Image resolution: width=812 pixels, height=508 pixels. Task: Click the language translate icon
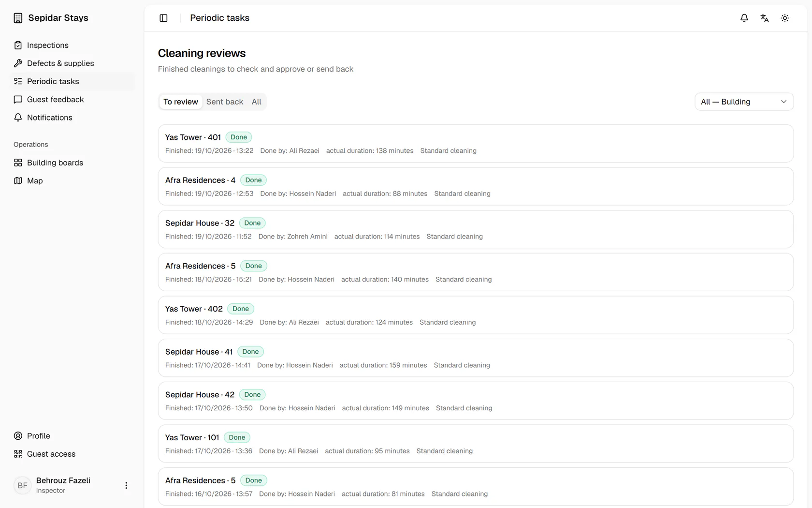click(765, 18)
